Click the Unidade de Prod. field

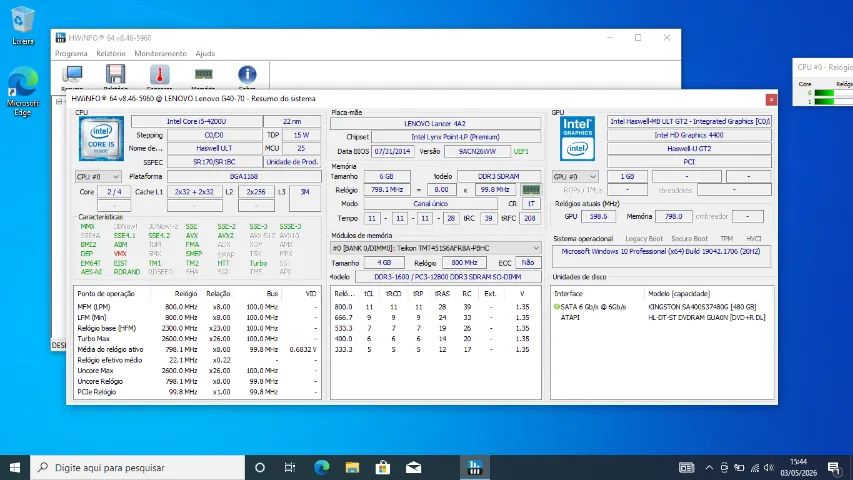point(292,162)
